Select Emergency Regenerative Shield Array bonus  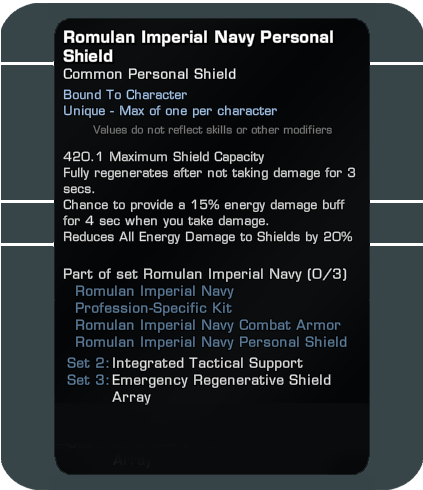coord(221,388)
